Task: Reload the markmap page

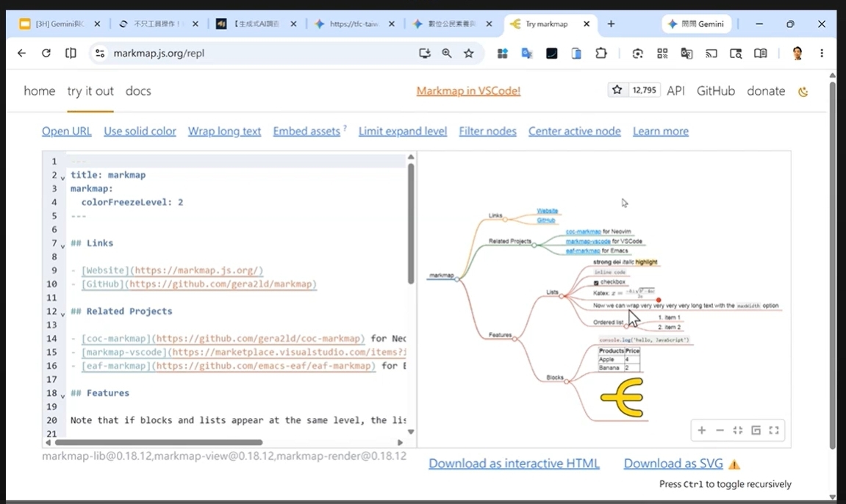Action: tap(46, 53)
